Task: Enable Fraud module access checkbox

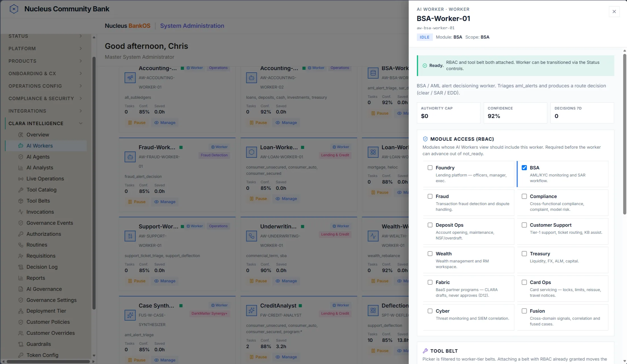Action: pyautogui.click(x=430, y=196)
